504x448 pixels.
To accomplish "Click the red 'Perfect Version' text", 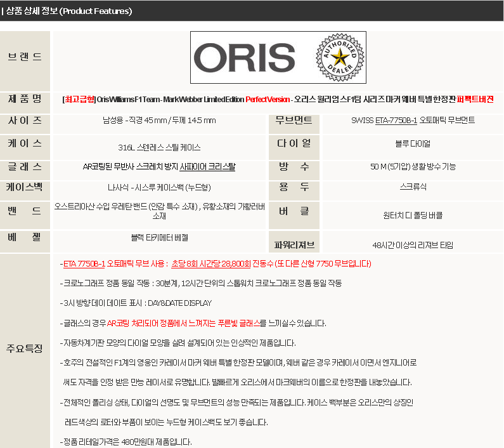I will 268,100.
